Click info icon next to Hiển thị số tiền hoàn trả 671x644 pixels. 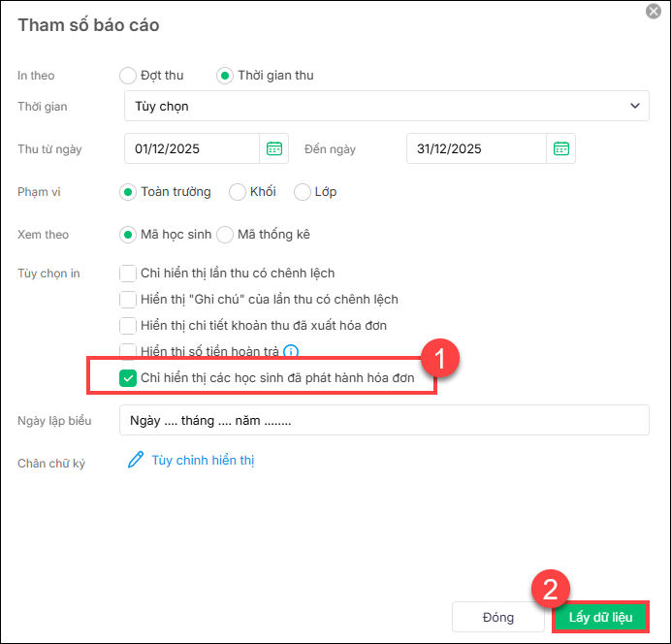tap(290, 352)
